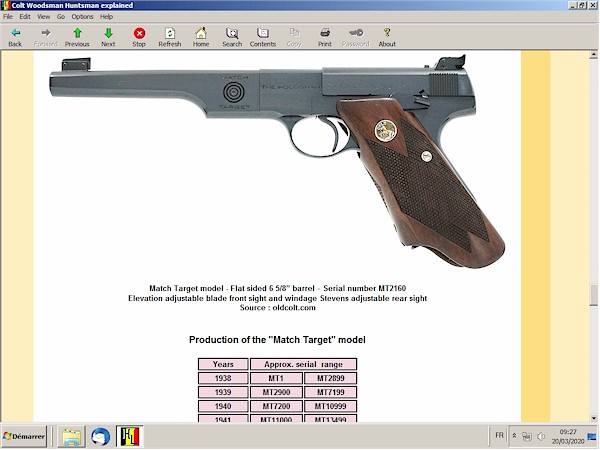Select the 1938 table cell
Screen dimensions: 600x450
(223, 378)
